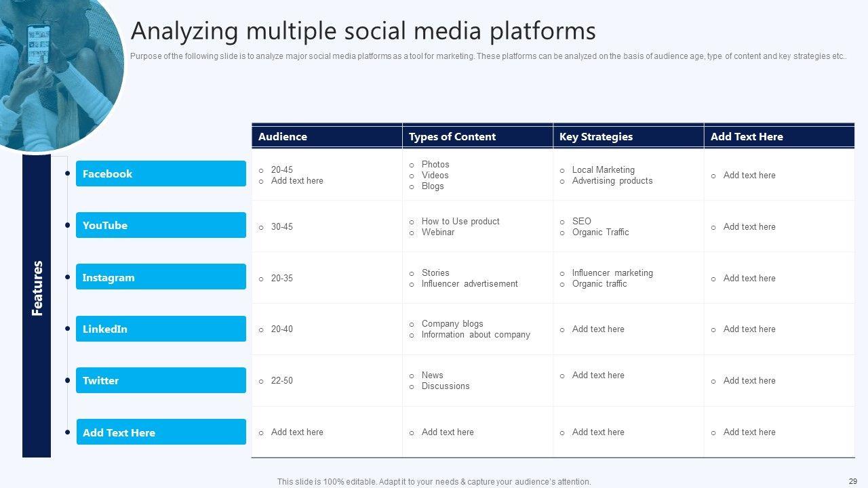Select the 'Webinar' content bullet
Screen dimensions: 868x488
pyautogui.click(x=437, y=232)
